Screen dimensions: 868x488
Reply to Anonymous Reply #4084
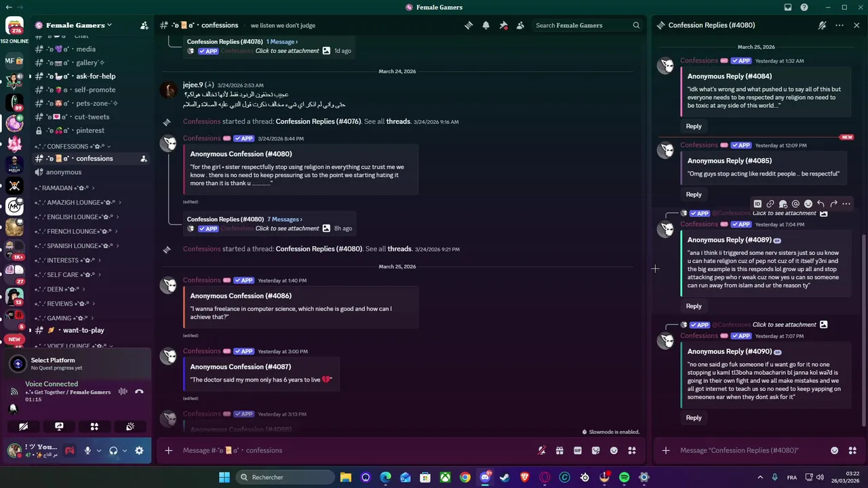click(694, 126)
